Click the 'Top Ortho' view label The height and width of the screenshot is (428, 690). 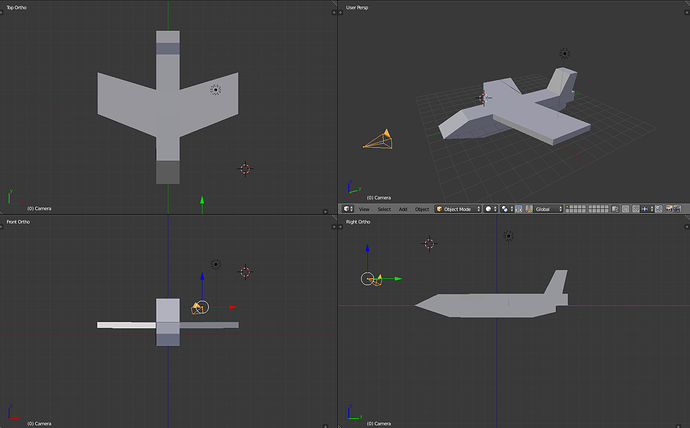tap(17, 7)
